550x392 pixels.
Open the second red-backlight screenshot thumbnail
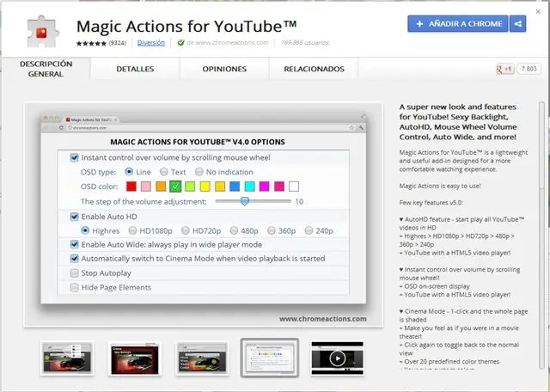(135, 358)
